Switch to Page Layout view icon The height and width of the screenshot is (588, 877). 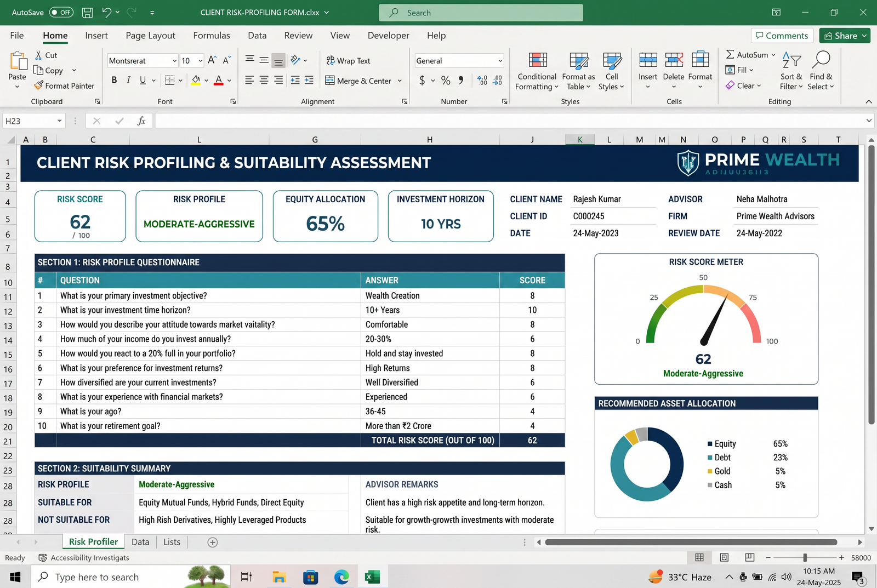[724, 557]
